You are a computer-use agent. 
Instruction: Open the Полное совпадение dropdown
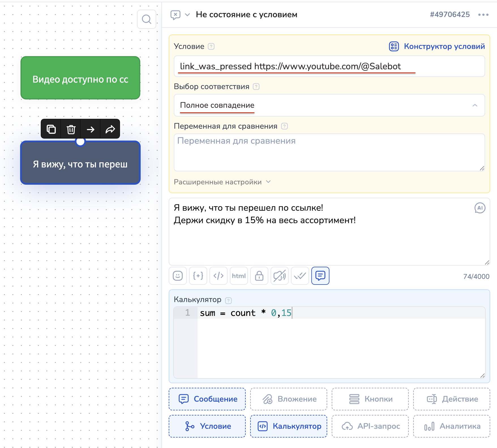[x=329, y=105]
